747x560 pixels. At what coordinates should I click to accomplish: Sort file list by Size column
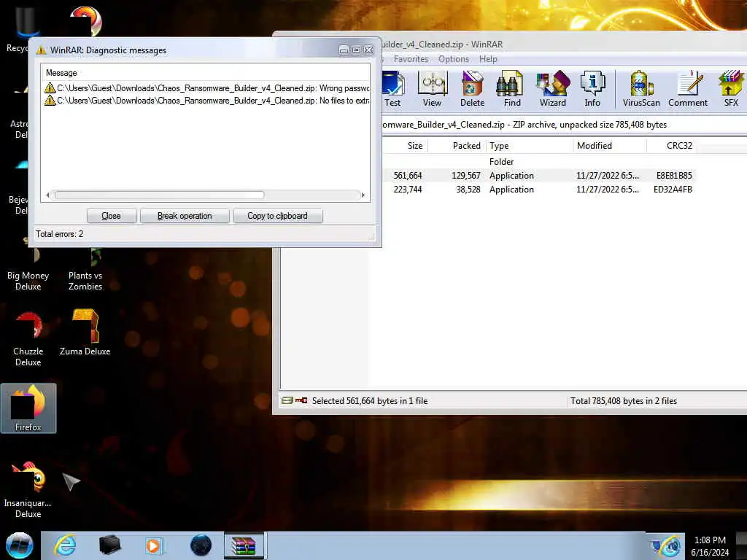406,146
